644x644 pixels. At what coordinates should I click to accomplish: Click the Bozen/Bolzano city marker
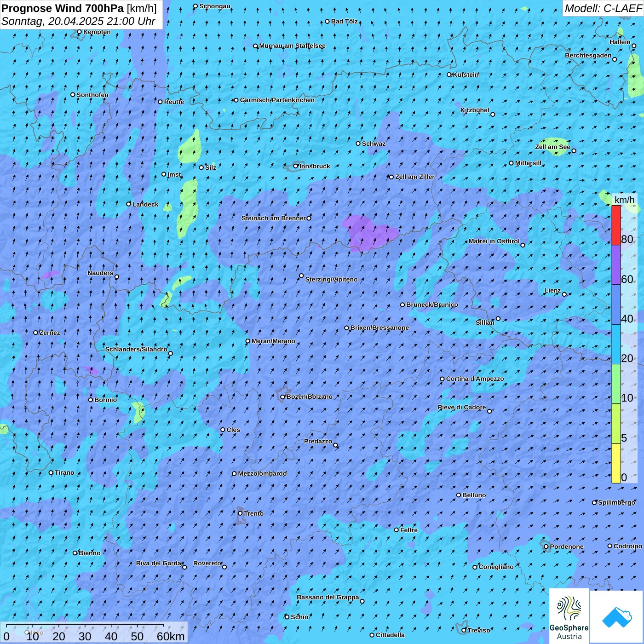coord(283,397)
